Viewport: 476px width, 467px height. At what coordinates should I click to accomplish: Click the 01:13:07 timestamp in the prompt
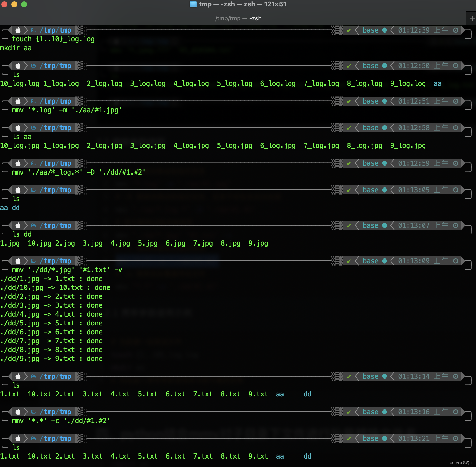point(414,226)
